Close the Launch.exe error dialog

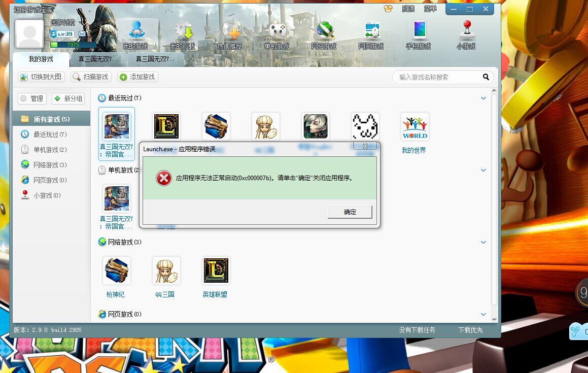365,146
